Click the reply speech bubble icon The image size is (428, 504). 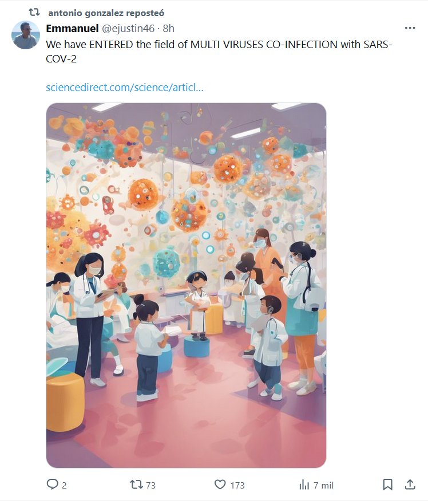pyautogui.click(x=52, y=485)
